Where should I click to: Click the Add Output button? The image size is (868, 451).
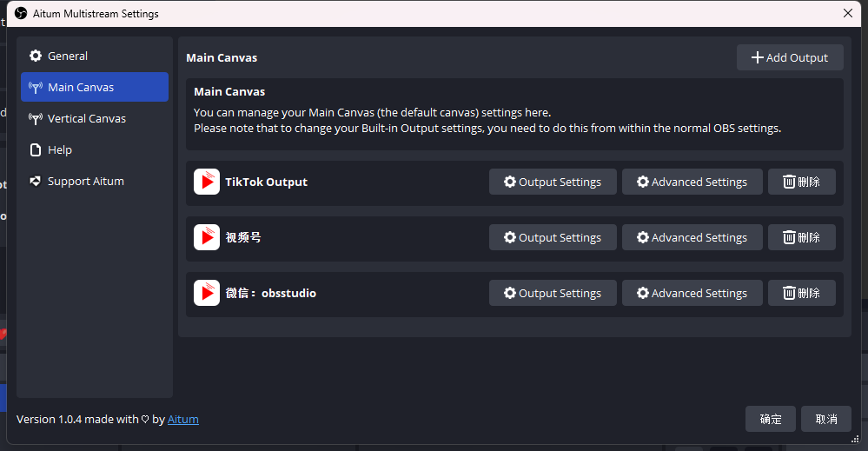(790, 57)
